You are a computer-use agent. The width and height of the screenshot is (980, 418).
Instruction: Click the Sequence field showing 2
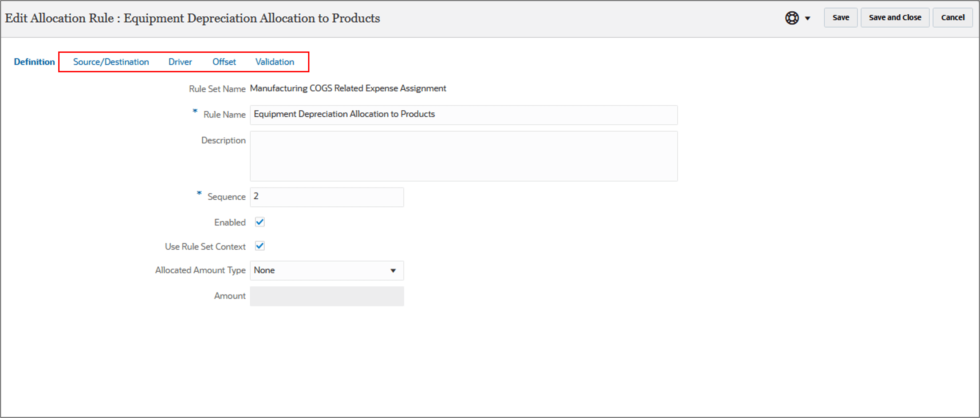[326, 197]
